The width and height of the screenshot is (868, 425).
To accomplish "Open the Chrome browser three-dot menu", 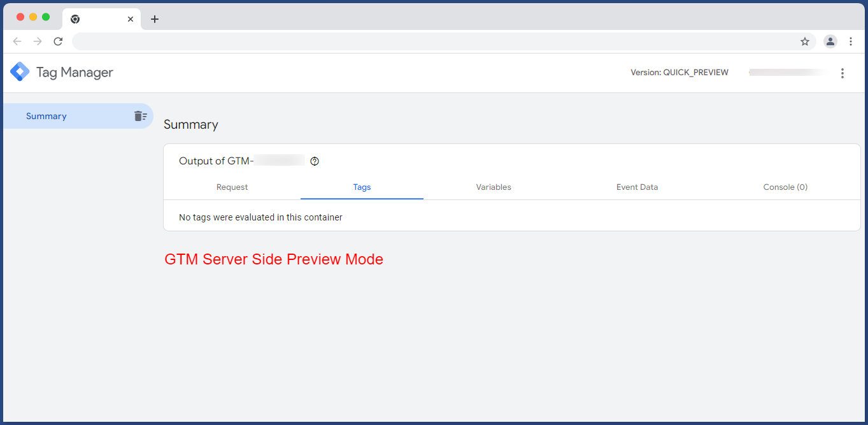I will tap(851, 41).
